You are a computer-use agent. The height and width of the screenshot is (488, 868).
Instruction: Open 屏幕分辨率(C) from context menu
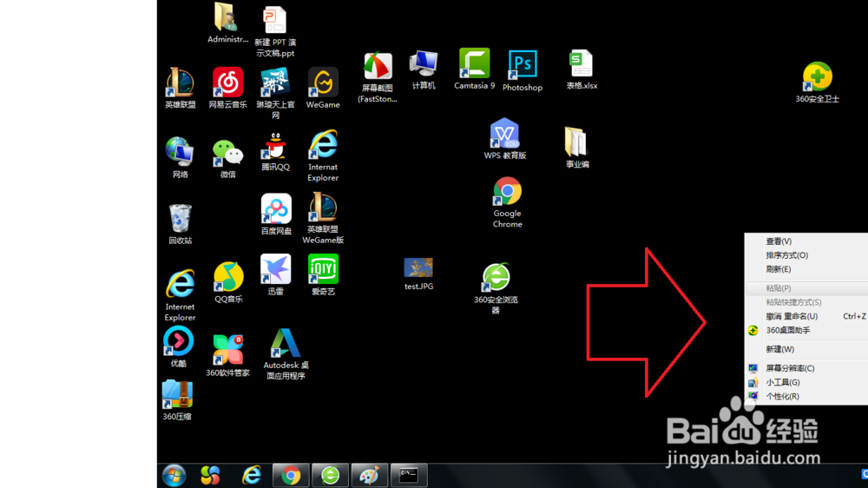(806, 368)
